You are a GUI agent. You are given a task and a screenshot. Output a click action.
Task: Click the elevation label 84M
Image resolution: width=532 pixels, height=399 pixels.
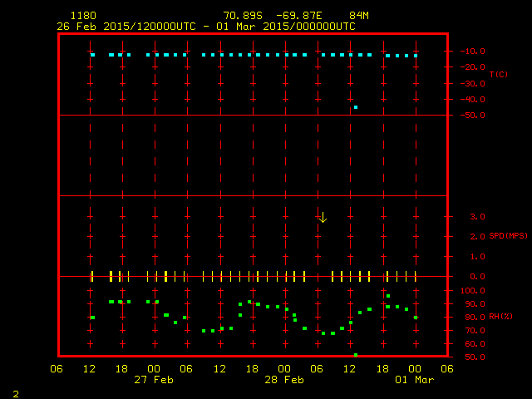coord(359,16)
